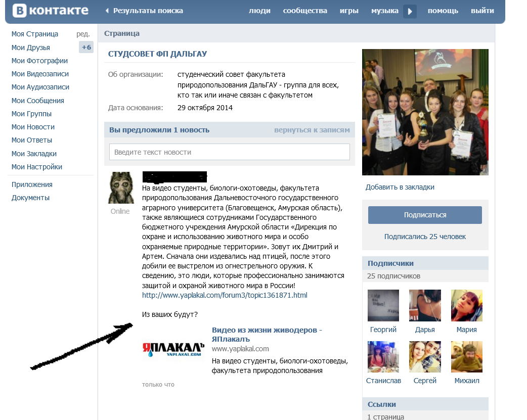Click 25 подписчиков count text
The width and height of the screenshot is (527, 420).
click(393, 276)
